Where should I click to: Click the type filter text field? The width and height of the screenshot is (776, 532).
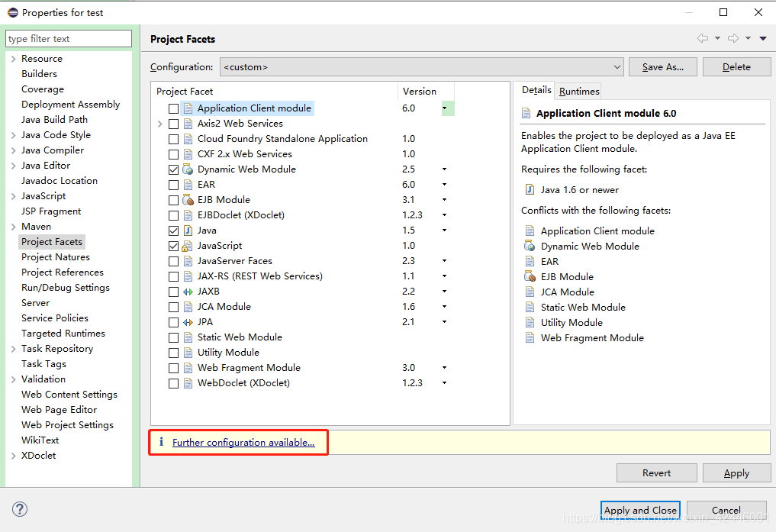(69, 39)
